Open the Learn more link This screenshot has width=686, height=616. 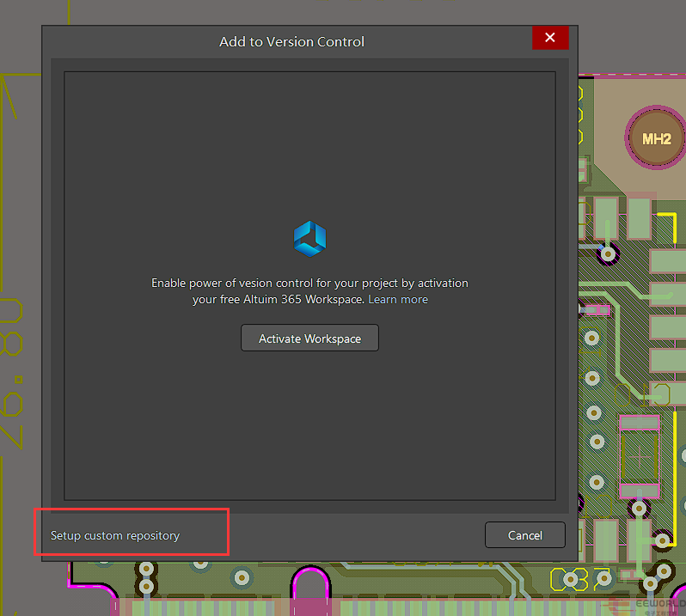point(398,300)
